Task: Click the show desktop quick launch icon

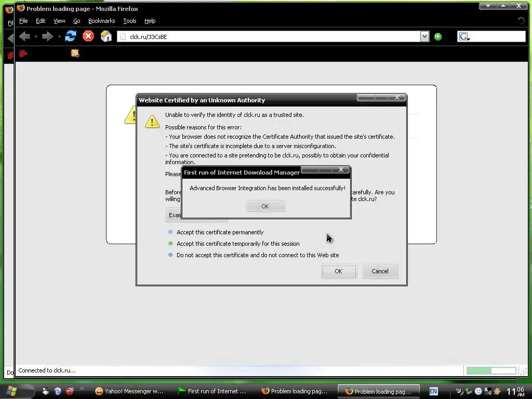Action: click(46, 391)
